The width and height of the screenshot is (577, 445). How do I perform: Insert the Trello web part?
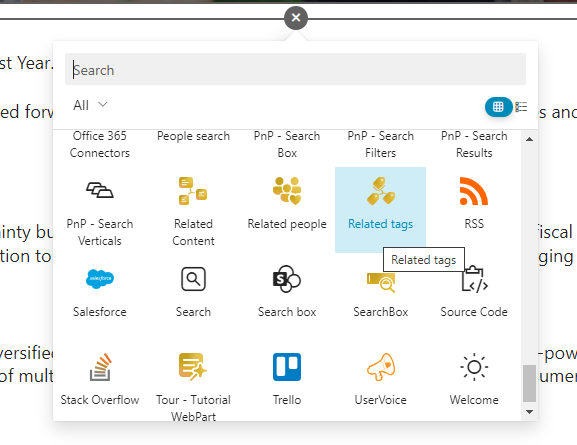click(287, 379)
